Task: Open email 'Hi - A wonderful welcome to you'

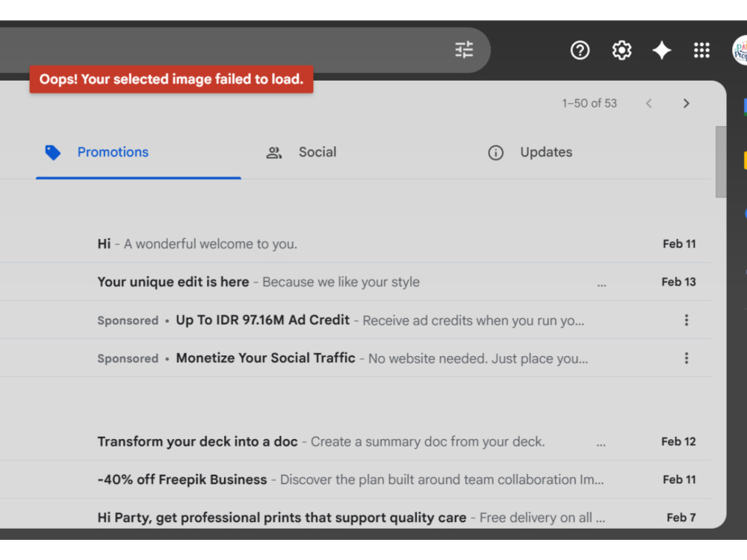Action: click(x=356, y=244)
